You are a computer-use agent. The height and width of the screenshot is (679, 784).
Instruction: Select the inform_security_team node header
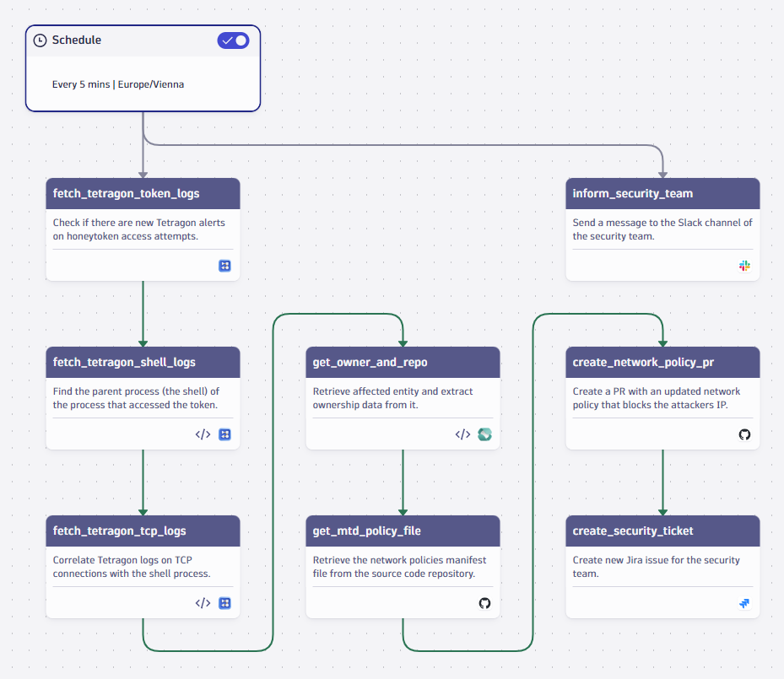632,193
